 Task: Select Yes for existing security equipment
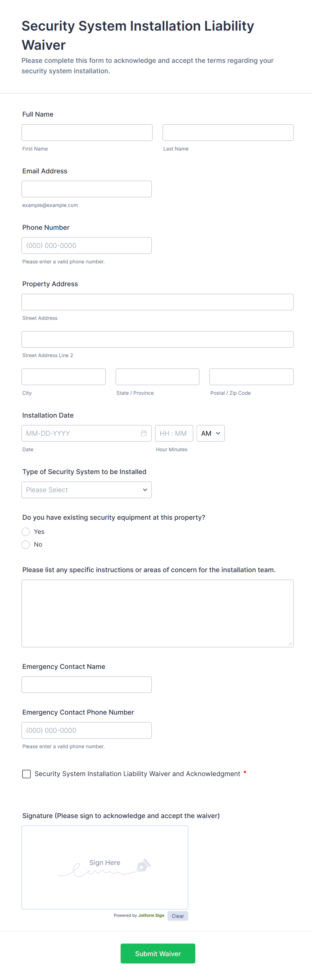tap(26, 531)
